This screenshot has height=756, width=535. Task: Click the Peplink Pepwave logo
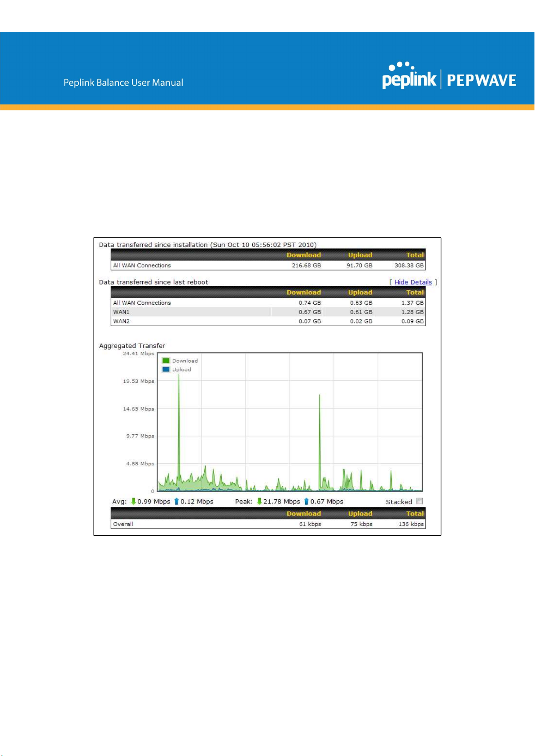[449, 76]
